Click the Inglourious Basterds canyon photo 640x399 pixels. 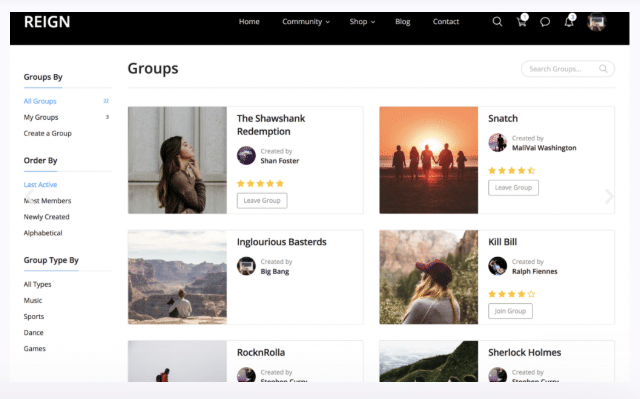click(177, 277)
